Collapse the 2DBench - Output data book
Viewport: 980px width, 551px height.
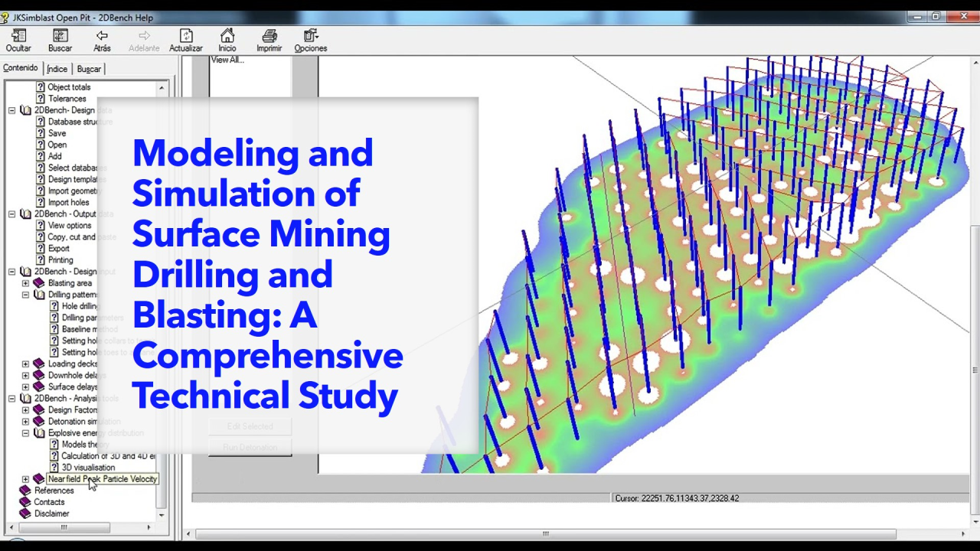(x=11, y=214)
